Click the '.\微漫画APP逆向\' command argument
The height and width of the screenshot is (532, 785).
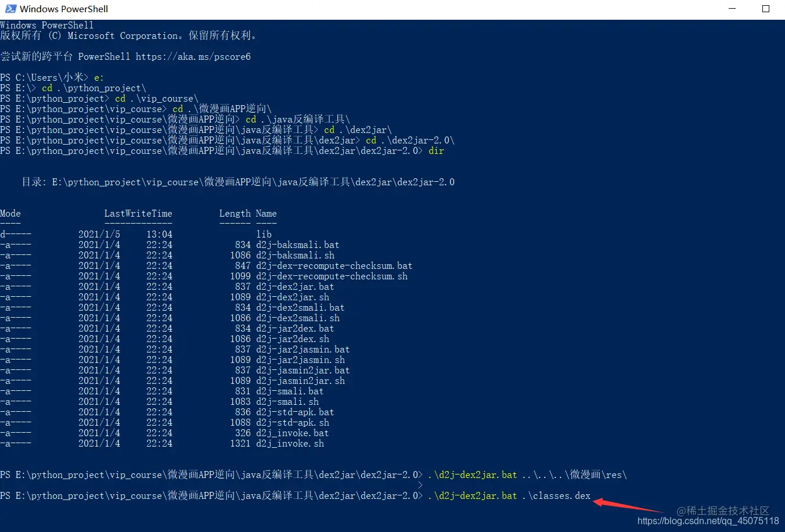[x=230, y=109]
